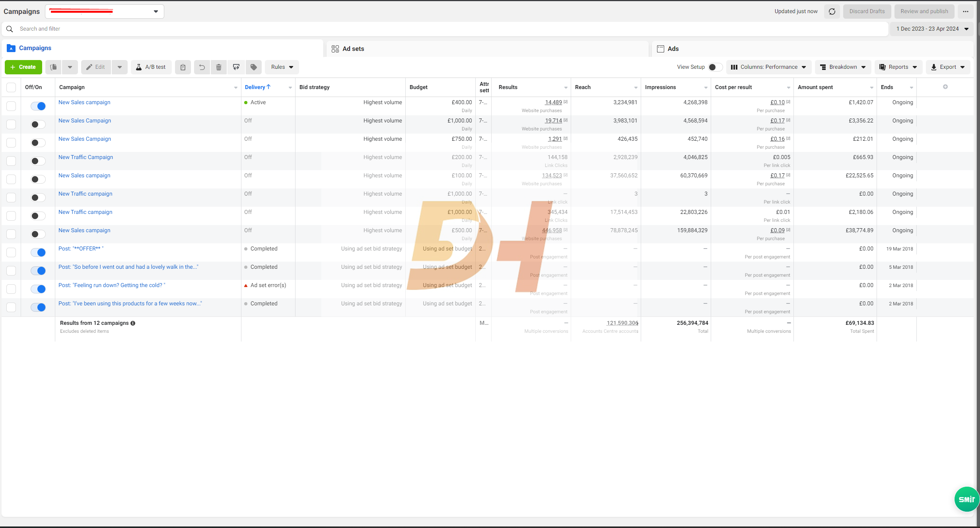The image size is (980, 528).
Task: Open the Breakdown dropdown
Action: (x=843, y=67)
